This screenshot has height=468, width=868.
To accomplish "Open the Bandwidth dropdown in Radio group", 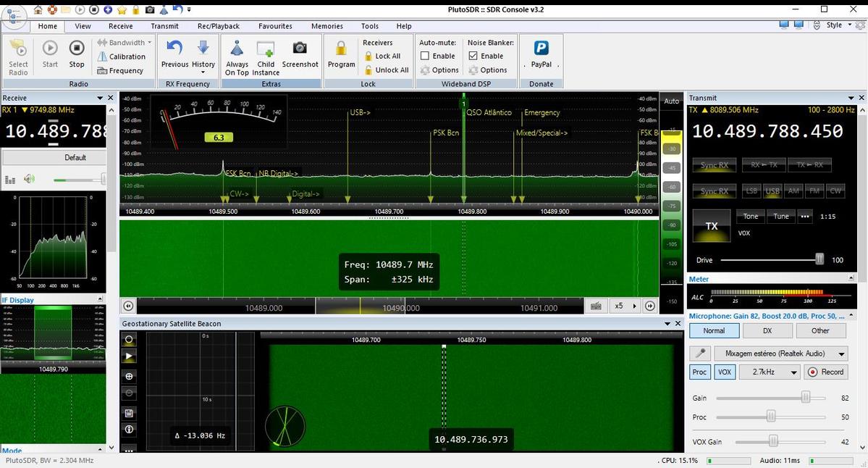I will pos(125,43).
